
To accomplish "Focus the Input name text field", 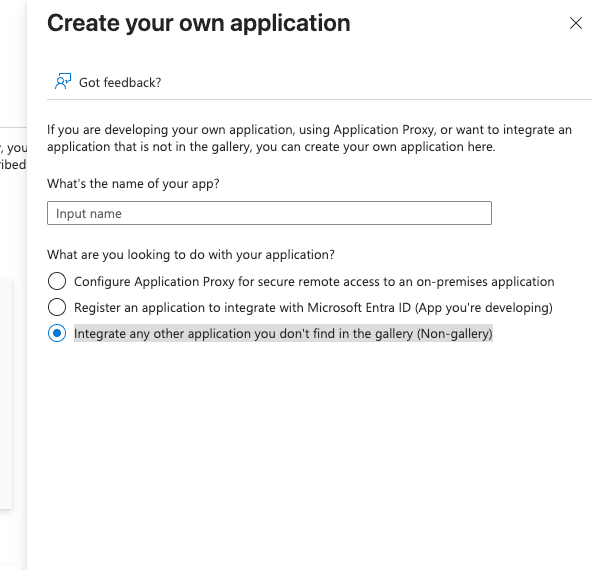I will pos(269,213).
